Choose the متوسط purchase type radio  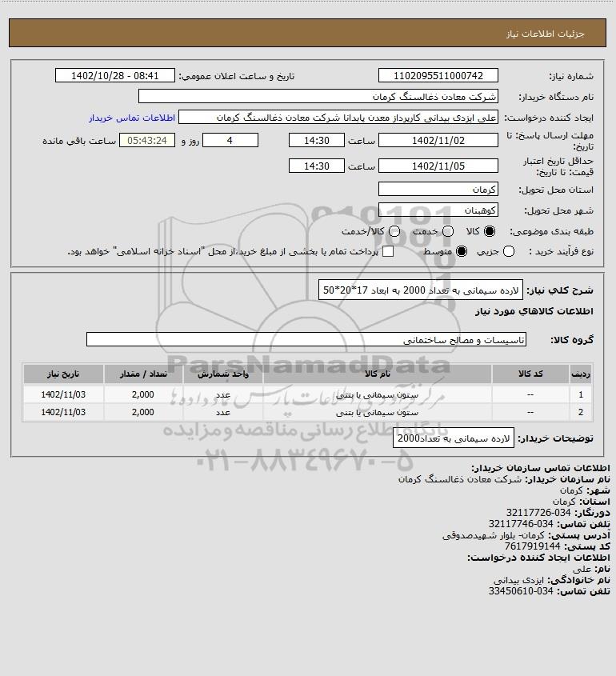tap(462, 251)
